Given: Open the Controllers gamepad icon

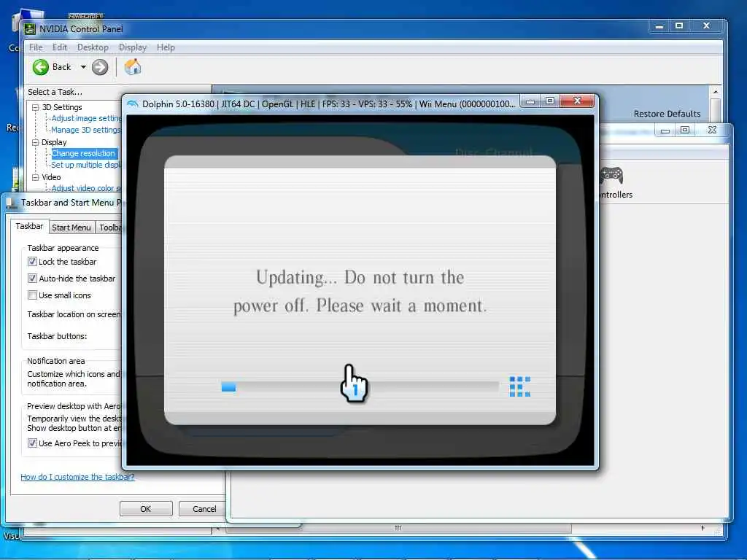Looking at the screenshot, I should [x=611, y=175].
